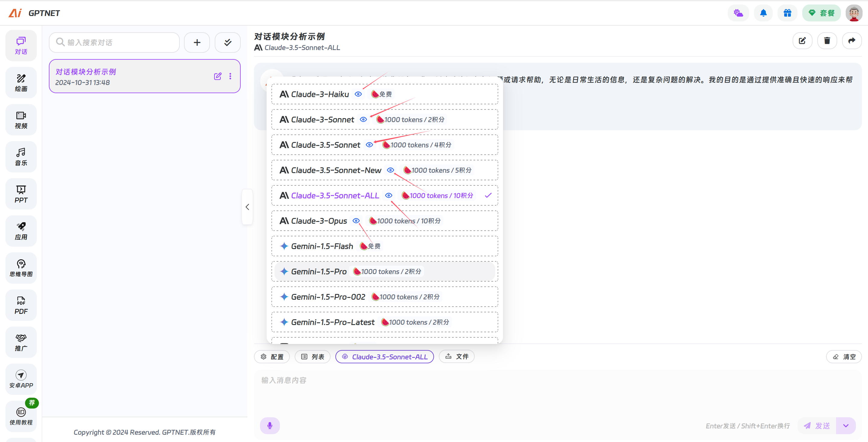Click the eye icon on Claude-3.5-Sonnet
The height and width of the screenshot is (442, 868).
tap(369, 145)
